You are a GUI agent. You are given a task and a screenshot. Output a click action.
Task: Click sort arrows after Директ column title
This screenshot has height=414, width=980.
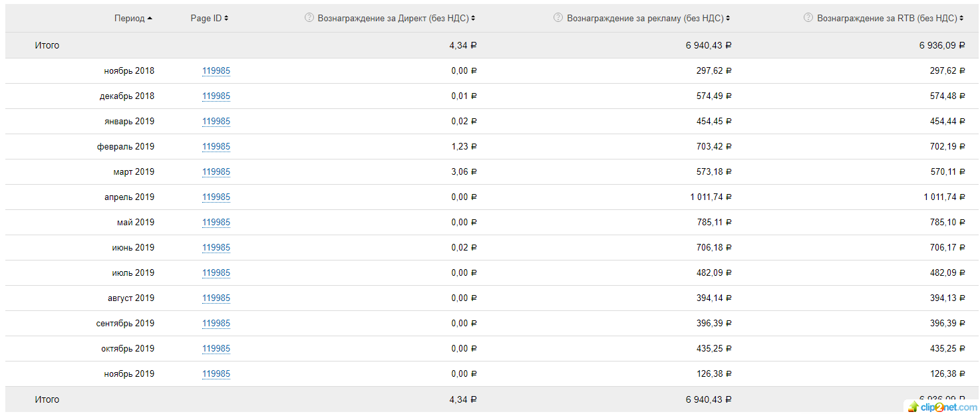pos(473,19)
